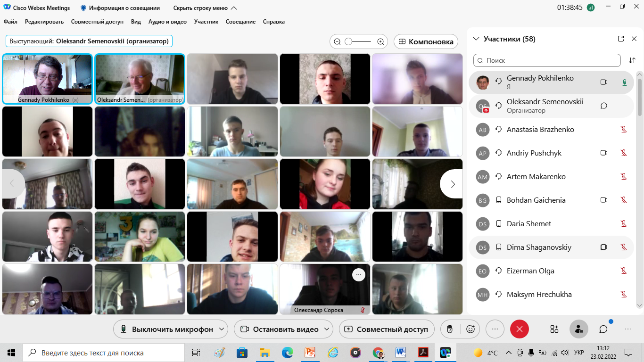Open more options on Олександр Сорока video
This screenshot has width=644, height=362.
359,275
